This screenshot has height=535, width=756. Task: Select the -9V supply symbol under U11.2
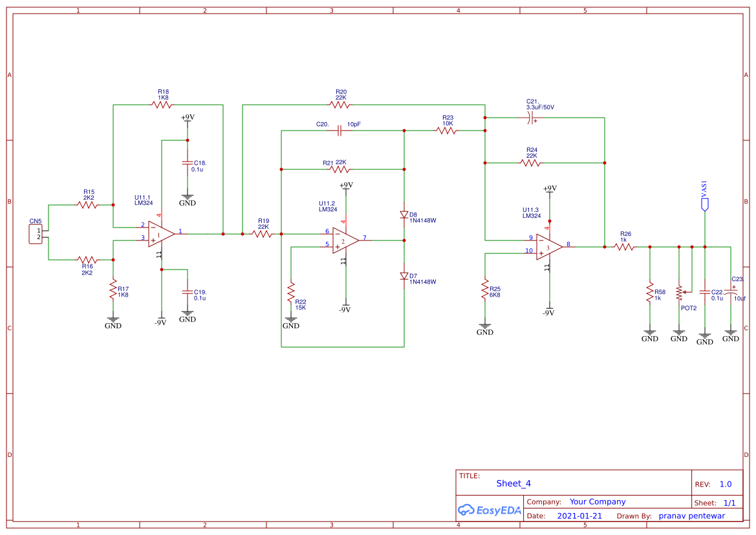click(345, 305)
